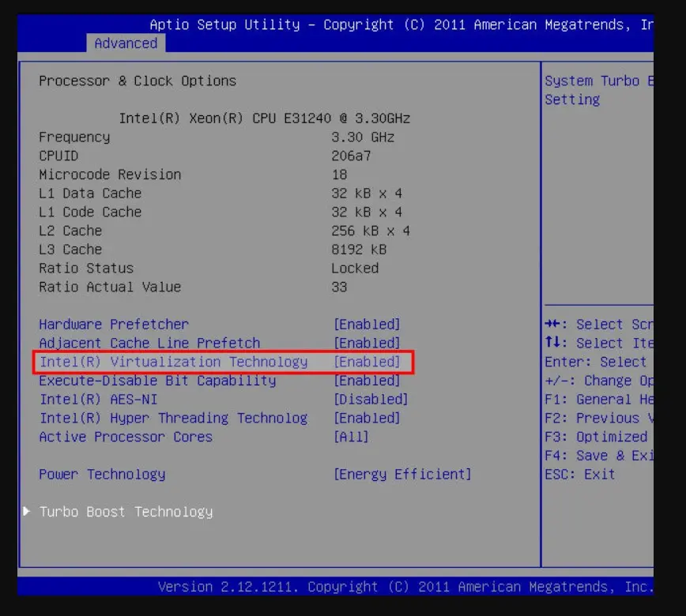Image resolution: width=686 pixels, height=616 pixels.
Task: Open Power Technology [Energy Efficient] dropdown value
Action: [402, 475]
